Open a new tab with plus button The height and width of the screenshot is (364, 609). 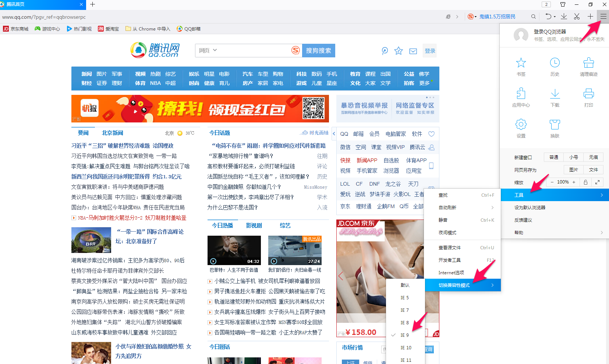tap(93, 4)
